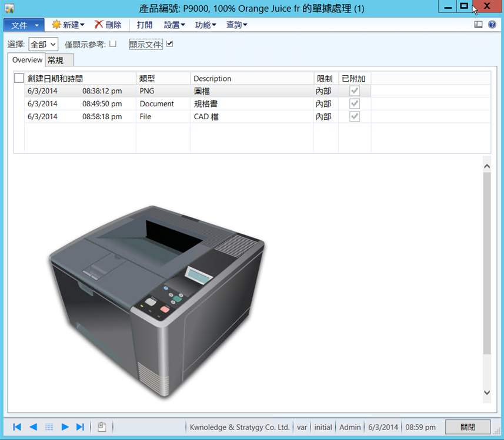The width and height of the screenshot is (504, 440).
Task: Expand the 查詢 inquiries menu
Action: click(x=236, y=25)
